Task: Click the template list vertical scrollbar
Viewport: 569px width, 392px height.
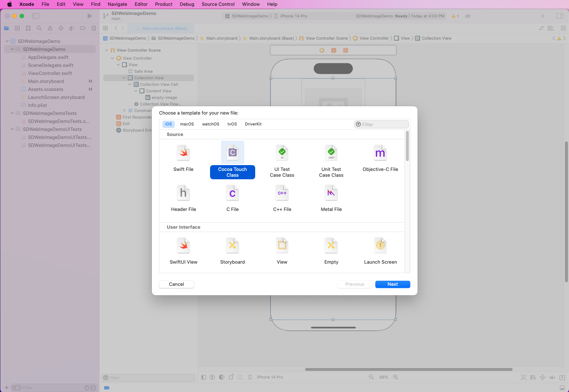Action: coord(407,146)
